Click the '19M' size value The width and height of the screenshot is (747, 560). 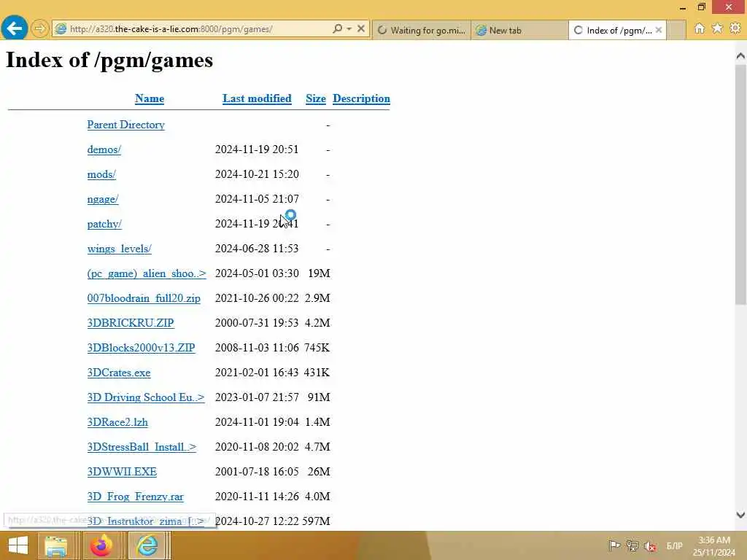coord(319,273)
